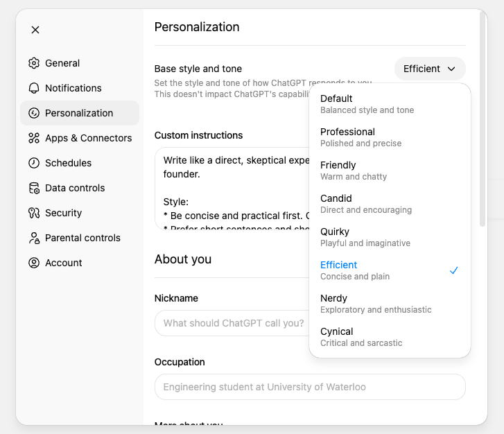
Task: Click the Custom instructions label
Action: click(x=198, y=135)
